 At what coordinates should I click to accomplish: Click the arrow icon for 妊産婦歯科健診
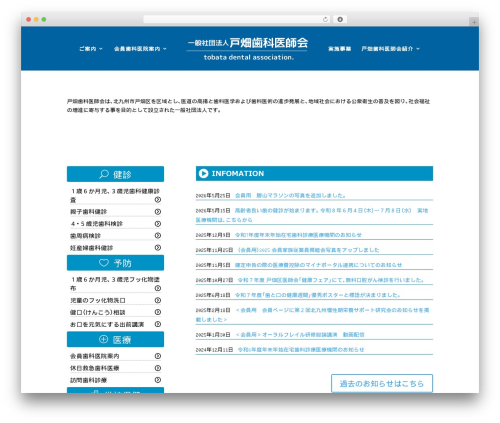158,248
